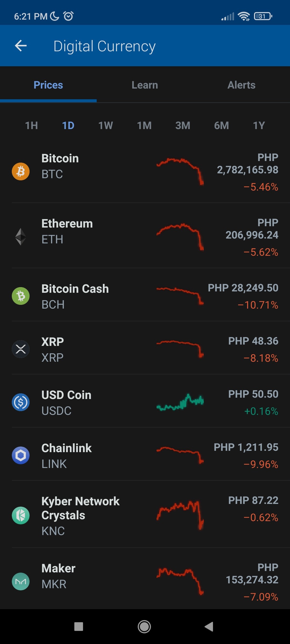Image resolution: width=290 pixels, height=644 pixels.
Task: Select the 1H time range
Action: [31, 126]
